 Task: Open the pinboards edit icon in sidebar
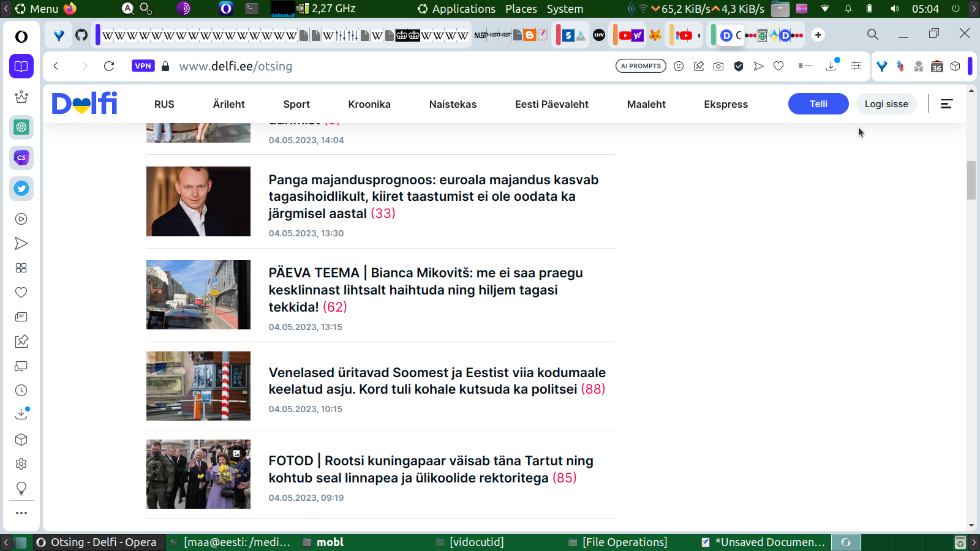coord(21,342)
